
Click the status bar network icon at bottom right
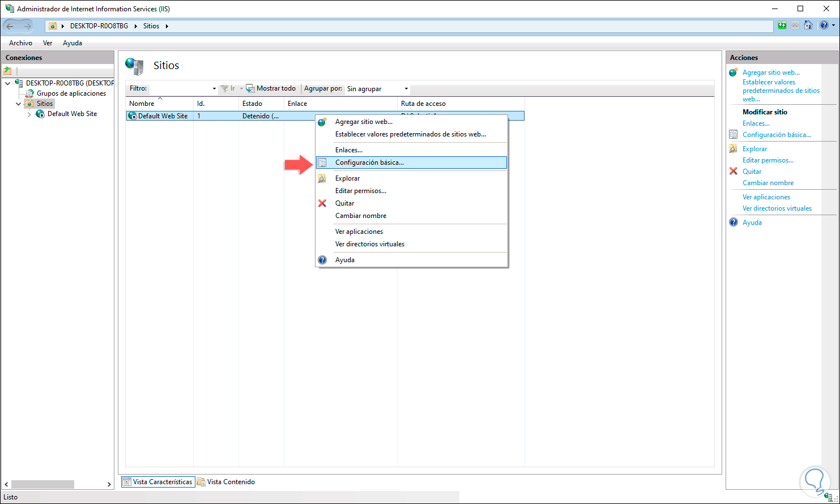pyautogui.click(x=829, y=497)
